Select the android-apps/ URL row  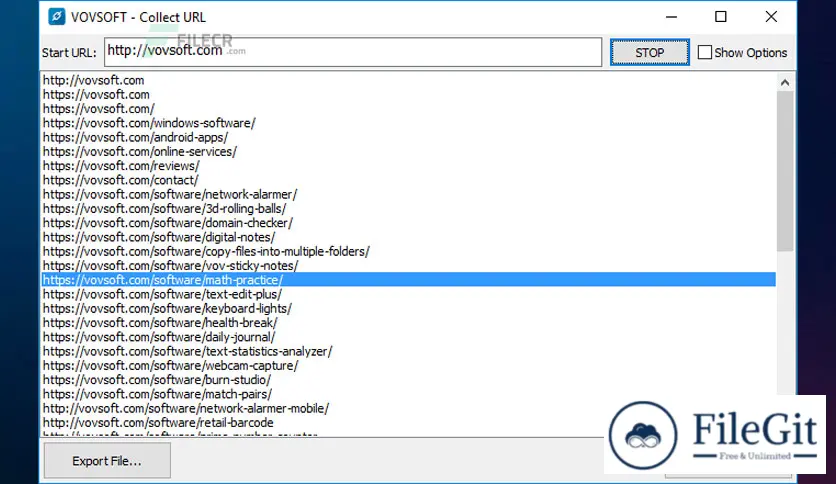(409, 138)
